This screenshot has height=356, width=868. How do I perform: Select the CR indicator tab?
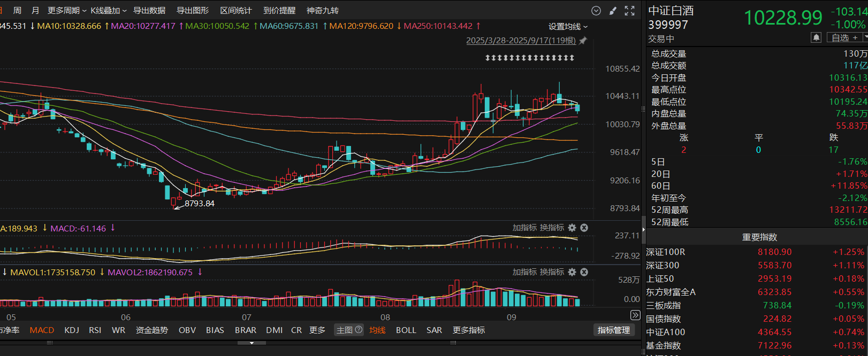click(296, 330)
